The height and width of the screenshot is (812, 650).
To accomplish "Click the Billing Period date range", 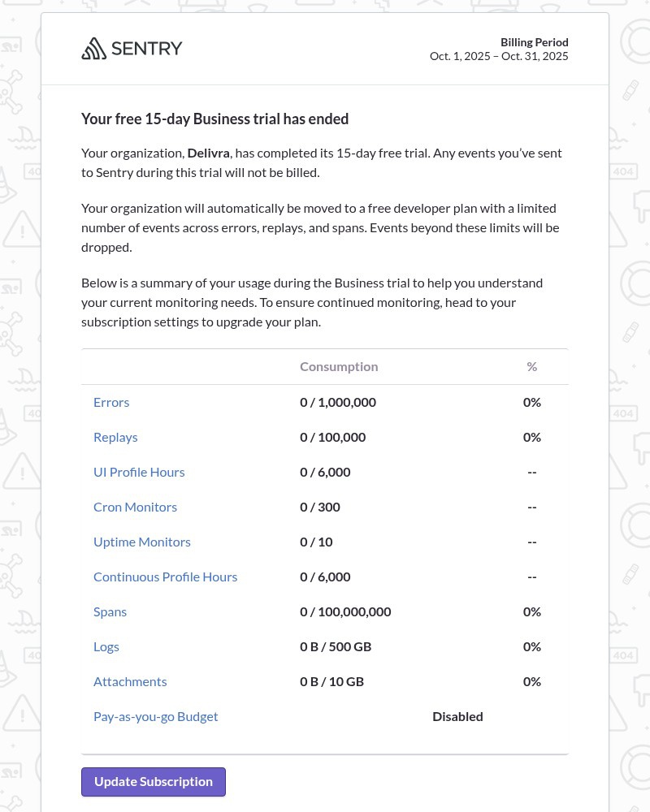I will point(499,56).
